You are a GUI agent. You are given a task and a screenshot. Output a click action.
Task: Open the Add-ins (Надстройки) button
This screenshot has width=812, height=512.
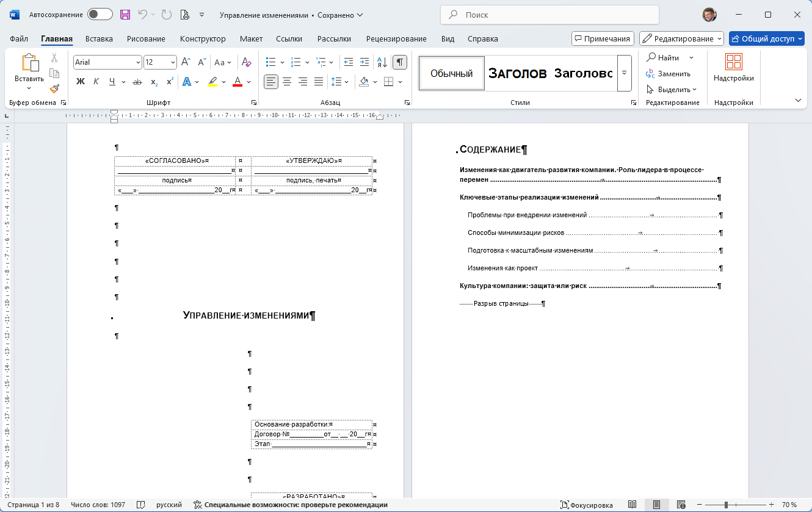point(733,68)
